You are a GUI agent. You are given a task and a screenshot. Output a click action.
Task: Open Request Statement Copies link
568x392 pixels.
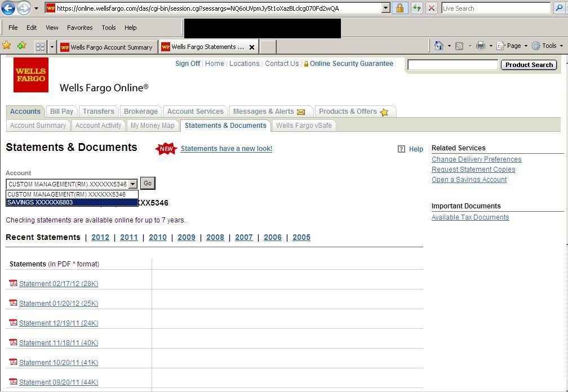pos(473,170)
